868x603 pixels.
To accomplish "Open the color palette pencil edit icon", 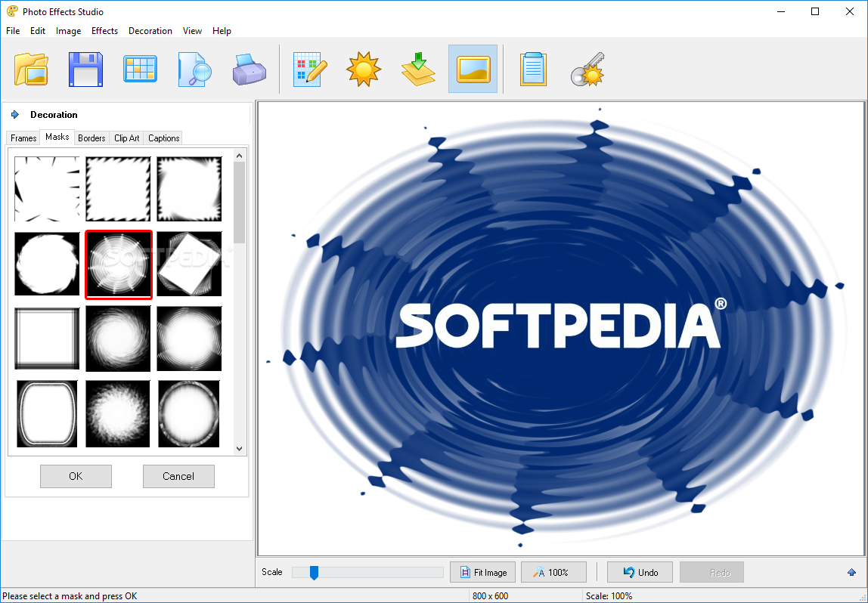I will (x=309, y=70).
